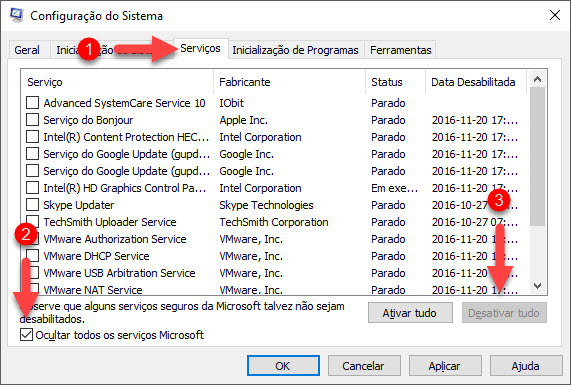Select the Advanced SystemCare Service 10 row name
Viewport: 571px width, 385px height.
125,103
